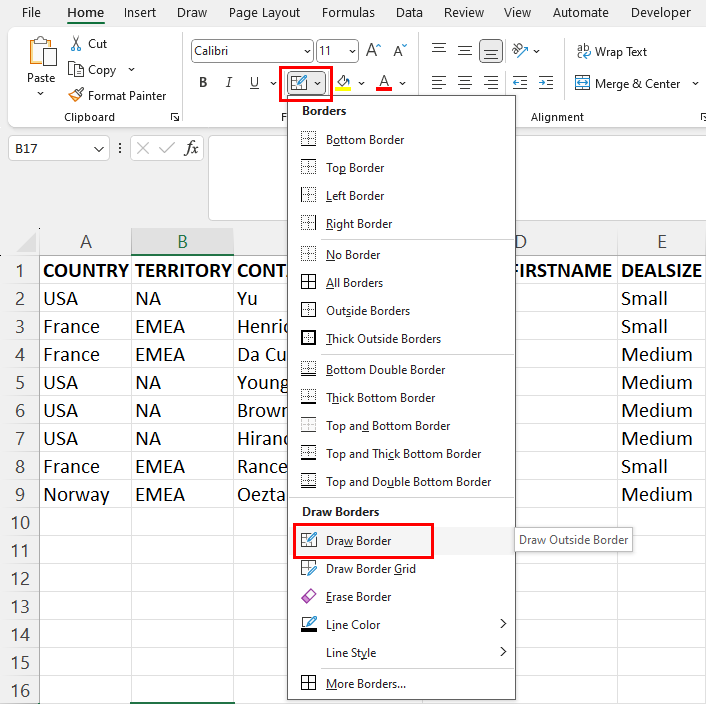
Task: Switch to the Insert tab
Action: coord(140,13)
